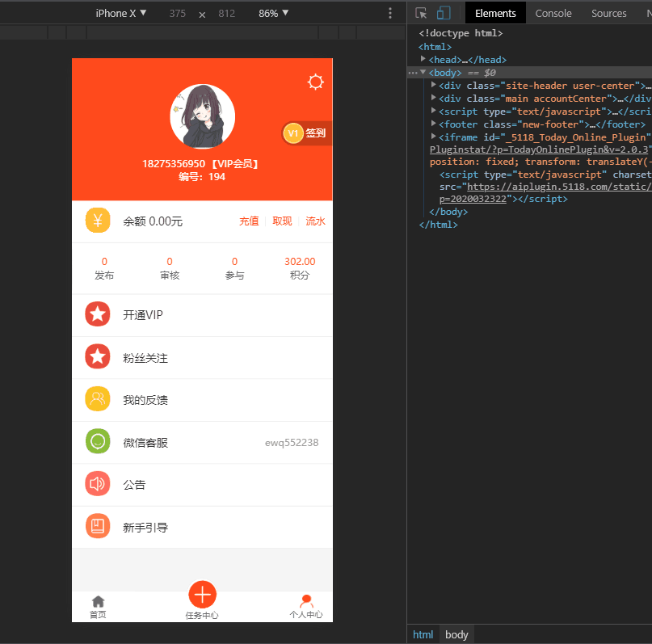652x644 pixels.
Task: Open the 微信客服 menu row
Action: (203, 442)
